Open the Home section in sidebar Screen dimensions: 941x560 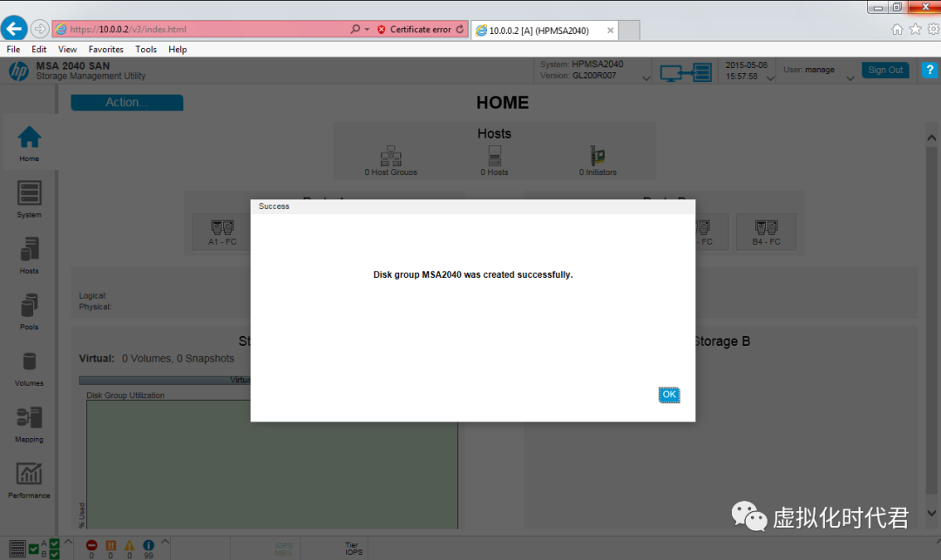click(29, 144)
